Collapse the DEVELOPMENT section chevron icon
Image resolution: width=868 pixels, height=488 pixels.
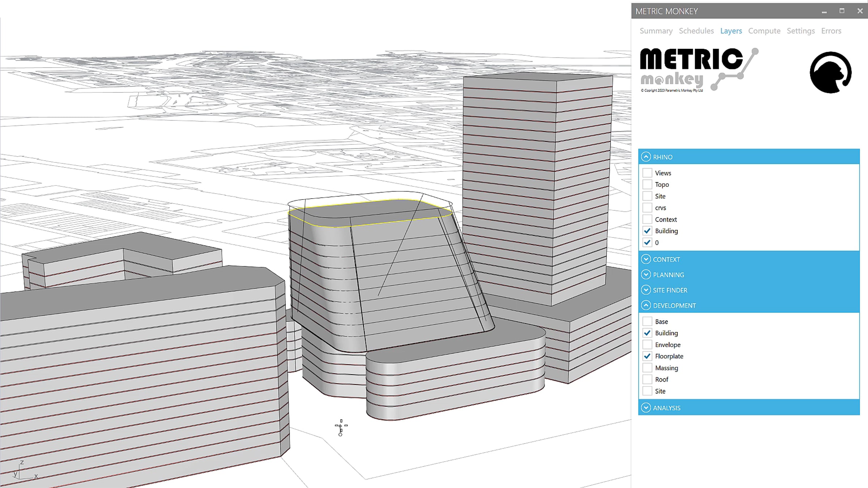pyautogui.click(x=646, y=305)
